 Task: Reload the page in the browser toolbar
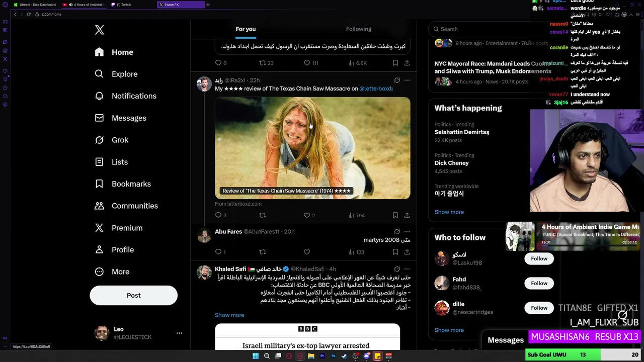tap(29, 14)
